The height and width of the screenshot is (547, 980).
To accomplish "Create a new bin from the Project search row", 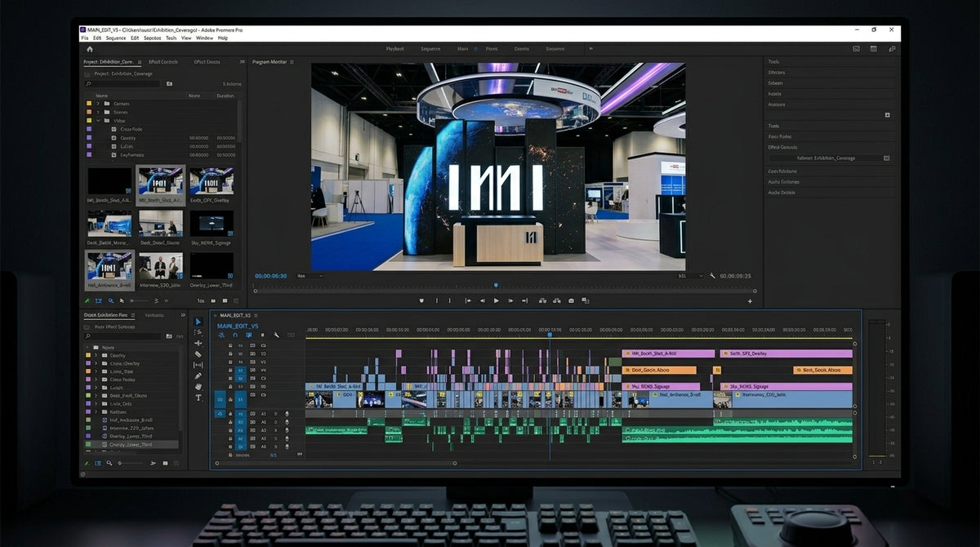I will click(169, 83).
